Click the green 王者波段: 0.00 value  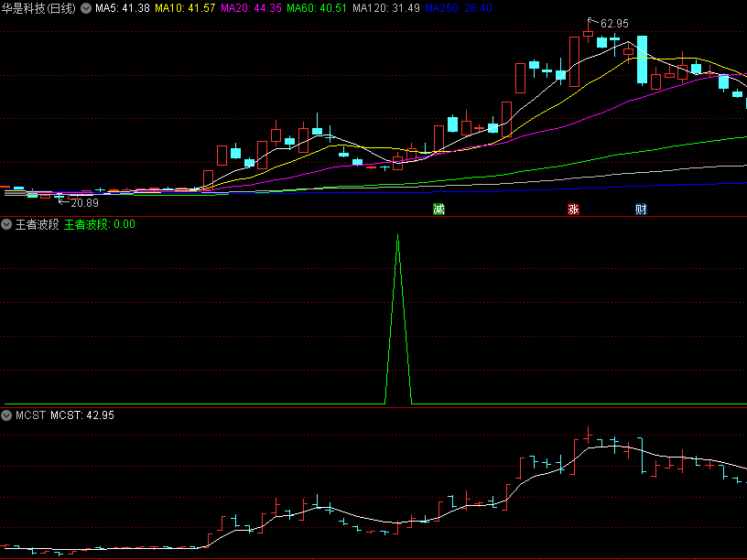click(x=100, y=224)
